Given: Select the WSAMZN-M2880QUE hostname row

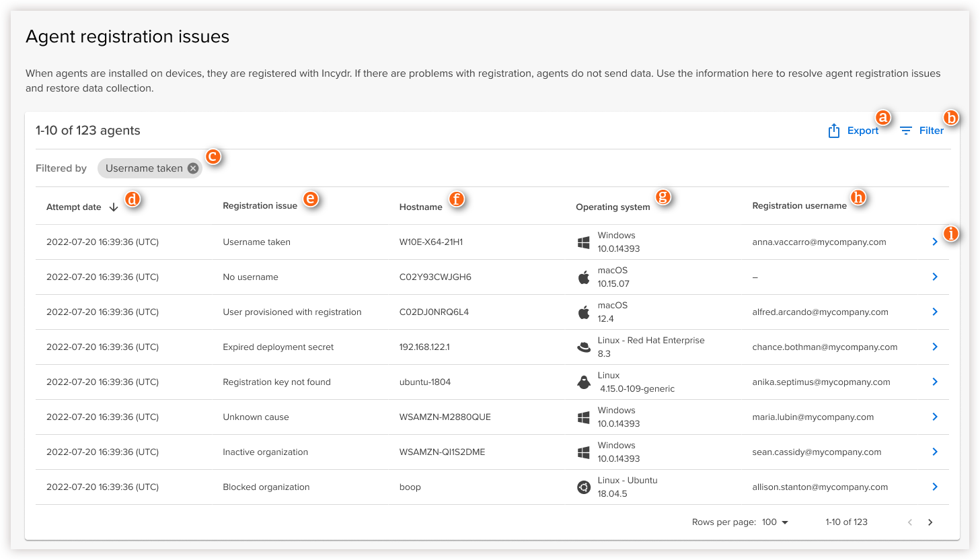Looking at the screenshot, I should 445,417.
